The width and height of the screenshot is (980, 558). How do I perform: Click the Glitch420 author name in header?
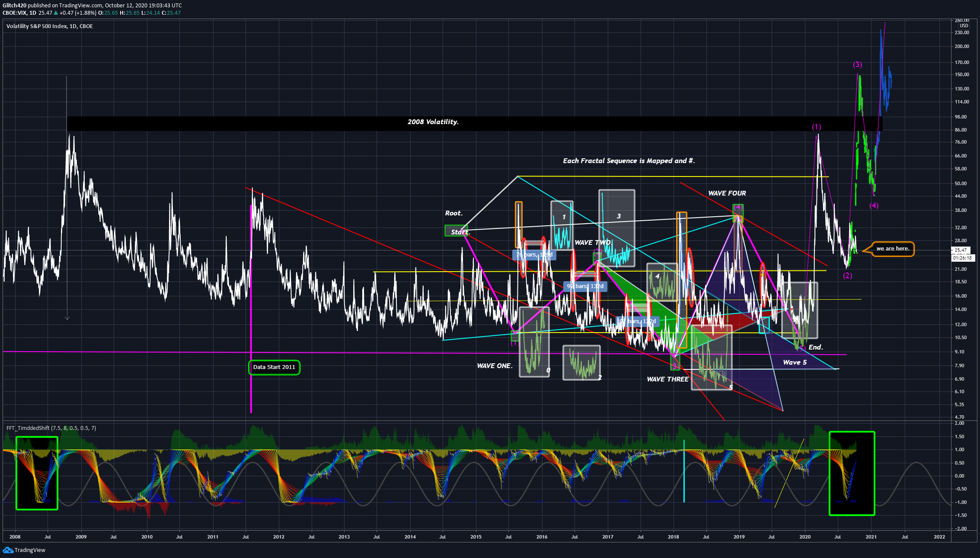(14, 6)
